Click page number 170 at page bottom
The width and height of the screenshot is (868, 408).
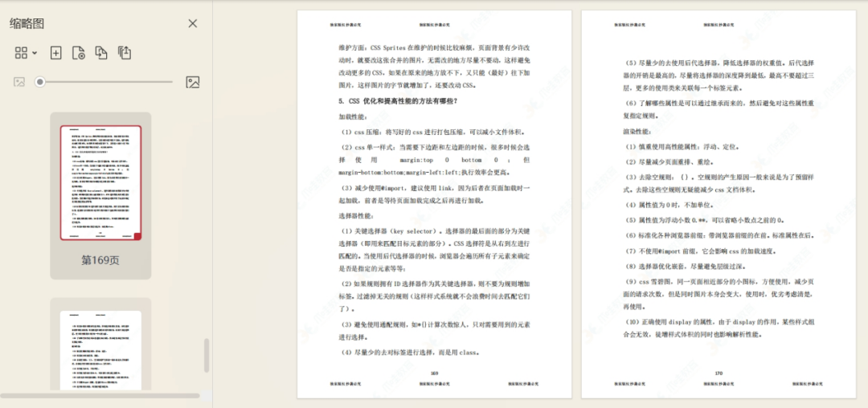point(719,373)
